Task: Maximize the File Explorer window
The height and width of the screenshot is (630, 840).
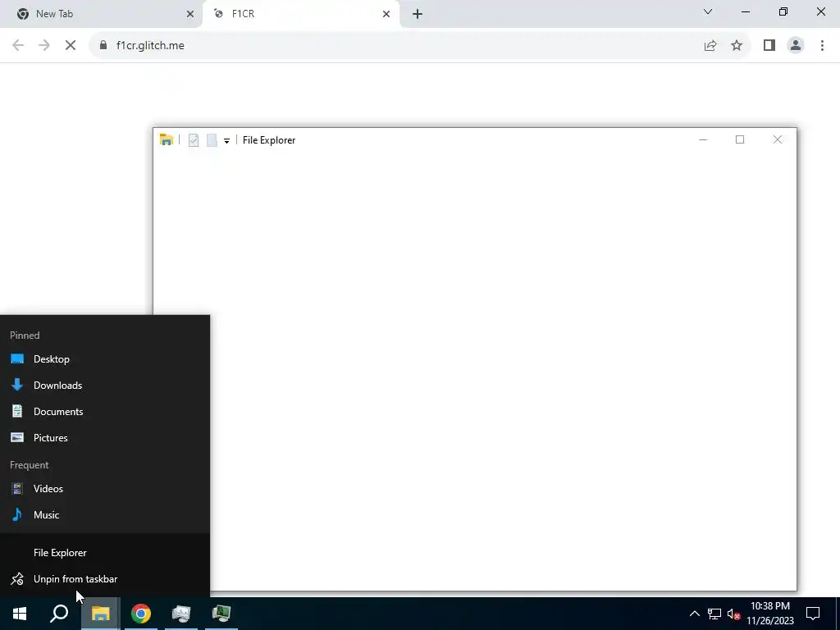Action: (x=740, y=139)
